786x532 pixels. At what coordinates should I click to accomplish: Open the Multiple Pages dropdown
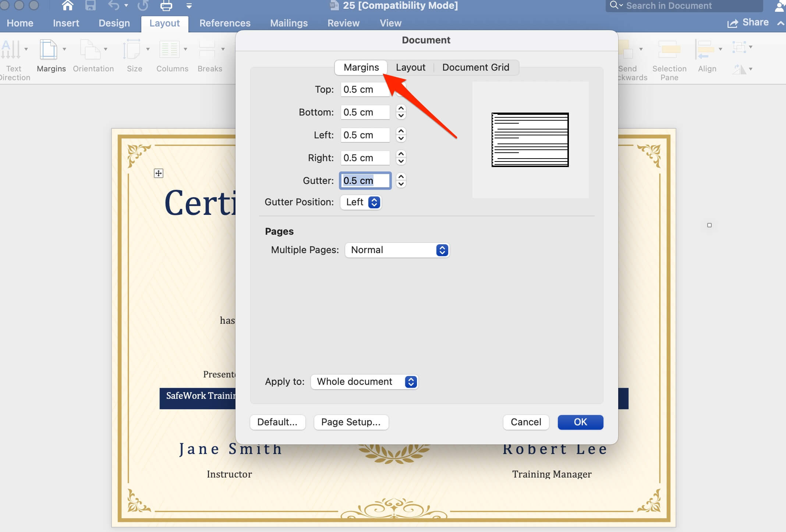[x=397, y=250]
